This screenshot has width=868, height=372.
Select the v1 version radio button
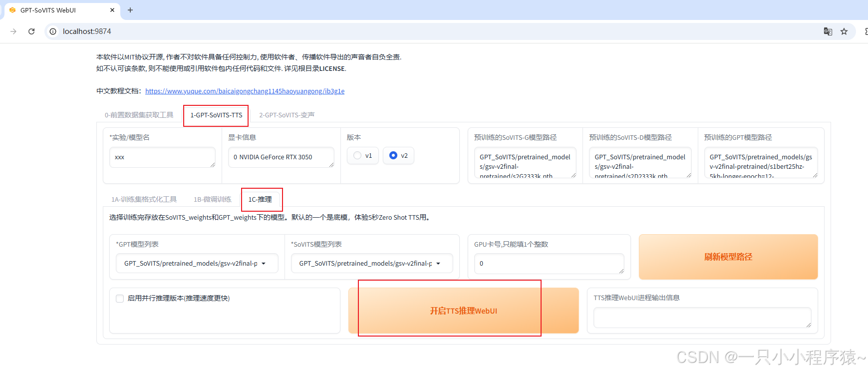click(x=357, y=156)
